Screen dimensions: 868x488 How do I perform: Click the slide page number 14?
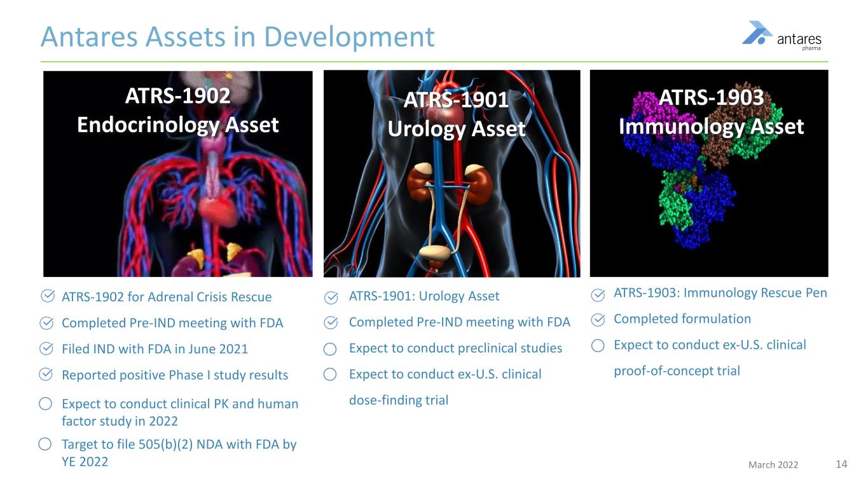841,464
